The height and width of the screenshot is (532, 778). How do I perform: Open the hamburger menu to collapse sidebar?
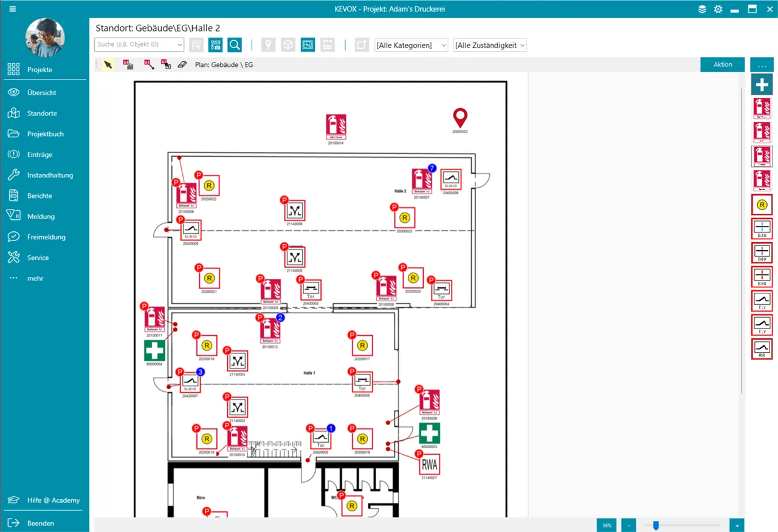pyautogui.click(x=13, y=9)
